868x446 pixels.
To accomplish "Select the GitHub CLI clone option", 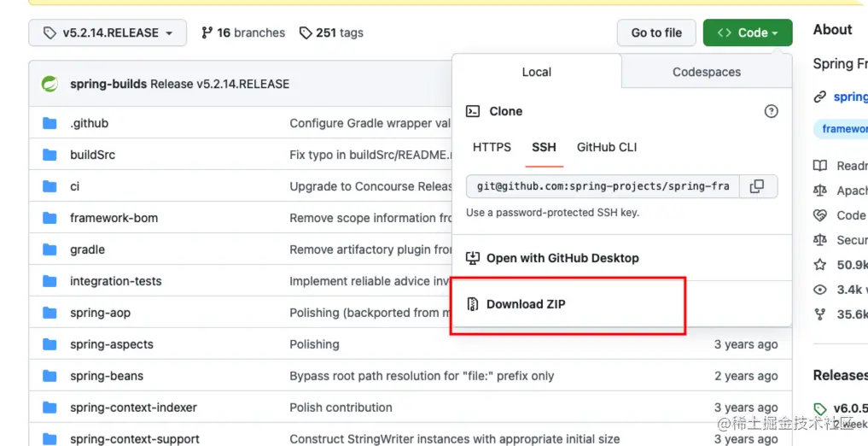I will (x=607, y=147).
